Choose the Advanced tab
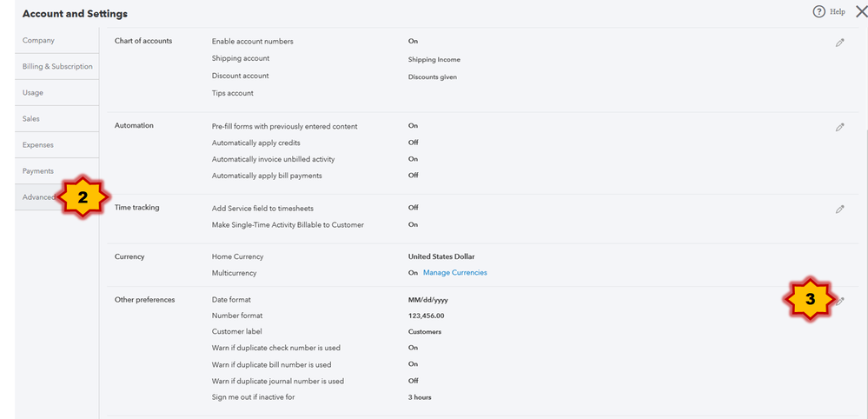 click(x=39, y=197)
